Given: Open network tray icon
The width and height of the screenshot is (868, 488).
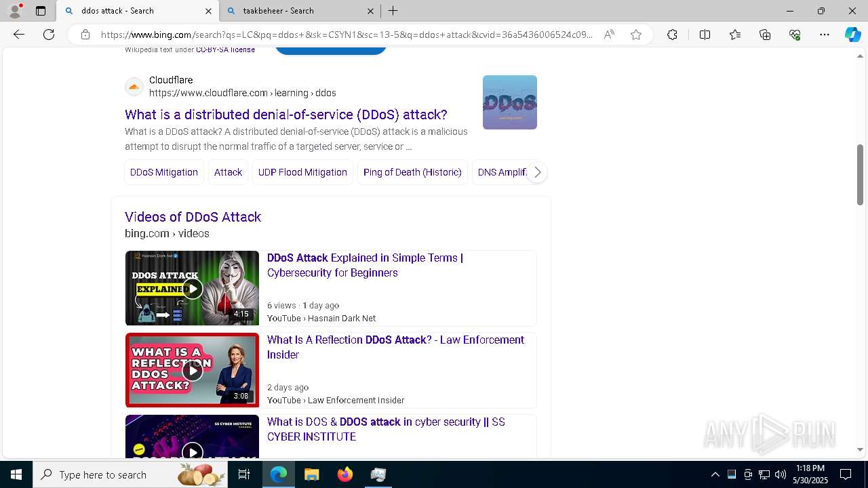Looking at the screenshot, I should click(764, 474).
